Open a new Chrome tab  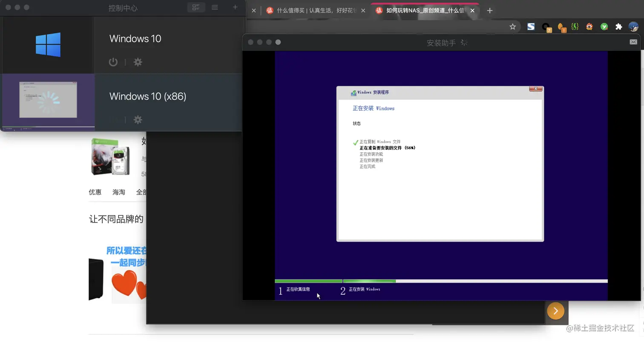(490, 11)
